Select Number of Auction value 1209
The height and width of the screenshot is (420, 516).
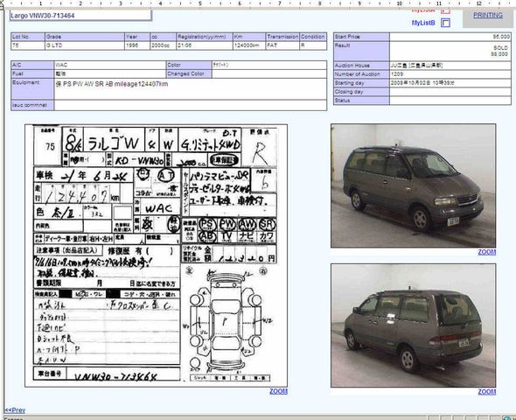[397, 74]
